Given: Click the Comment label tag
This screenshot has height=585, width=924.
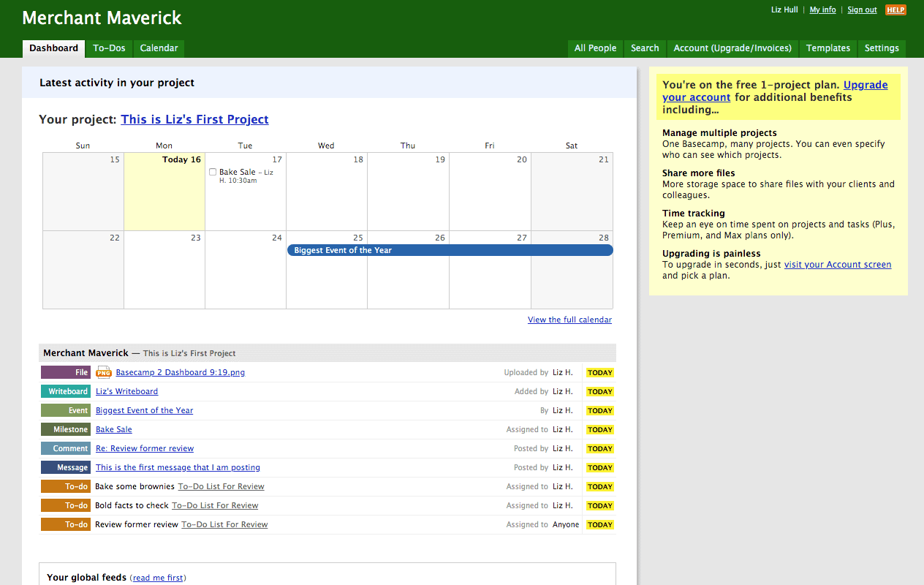Looking at the screenshot, I should 66,448.
